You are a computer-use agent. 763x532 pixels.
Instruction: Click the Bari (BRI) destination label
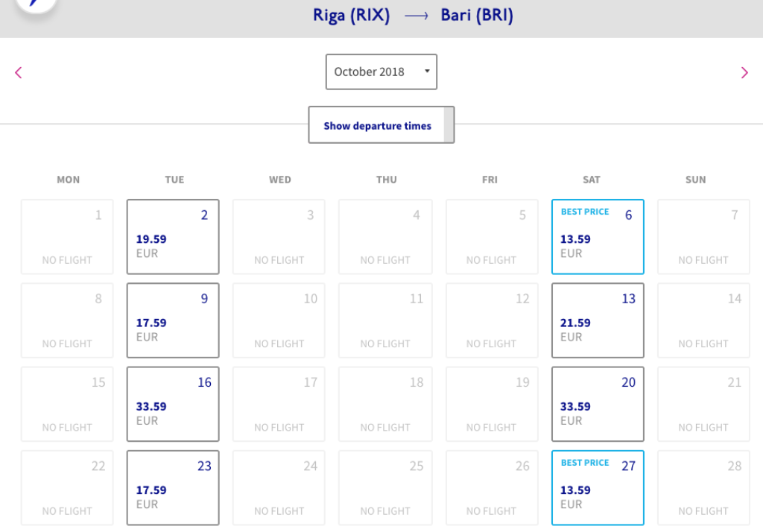pos(477,16)
